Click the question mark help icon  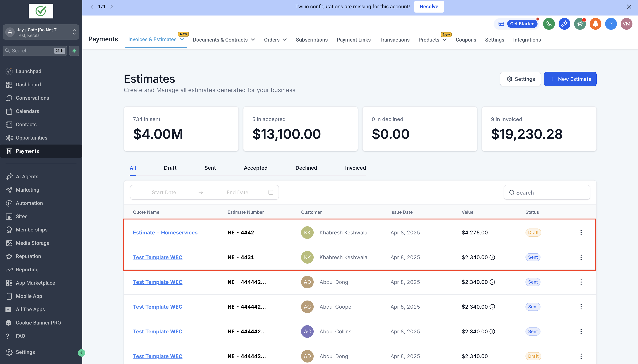(x=611, y=24)
